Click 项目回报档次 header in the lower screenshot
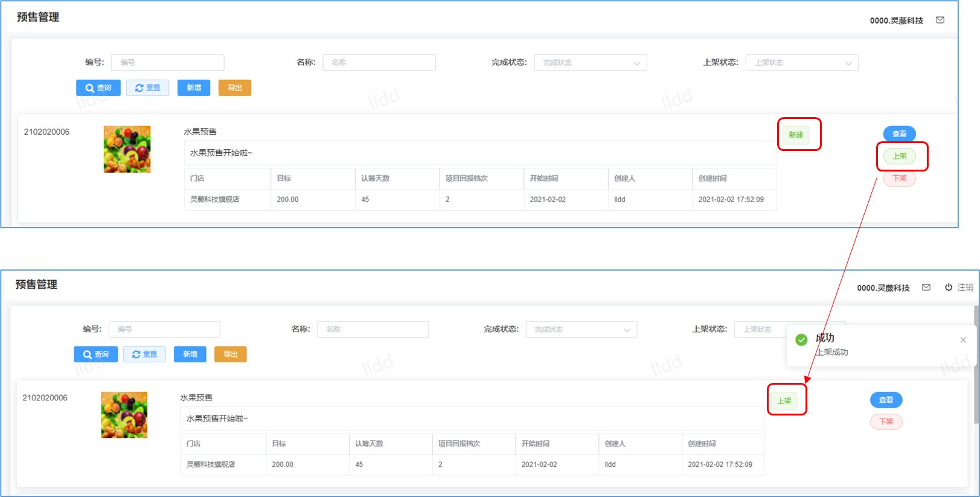This screenshot has height=497, width=980. pos(460,443)
